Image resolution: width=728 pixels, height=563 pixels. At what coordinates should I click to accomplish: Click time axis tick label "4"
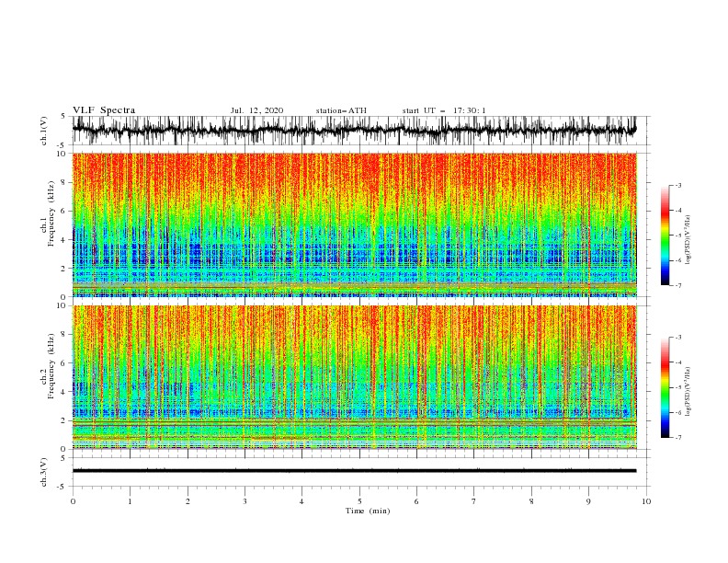pos(301,501)
